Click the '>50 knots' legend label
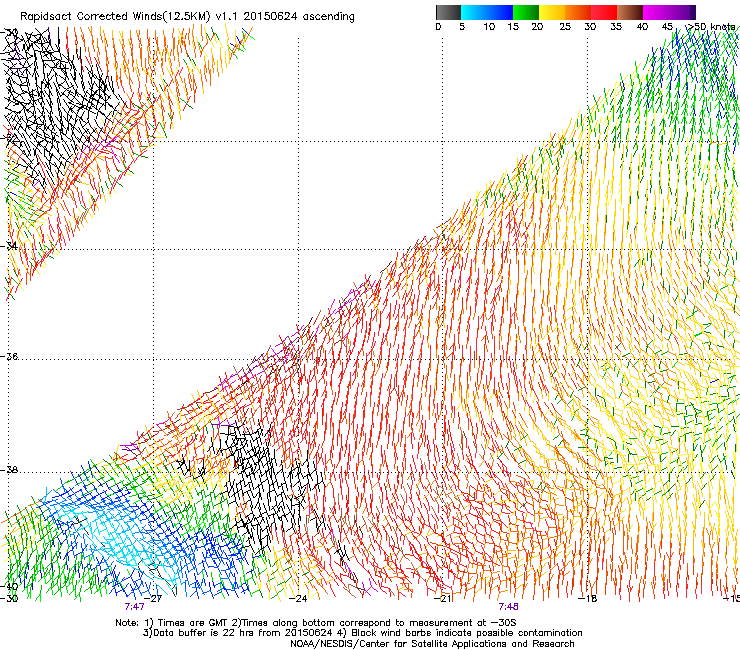Viewport: 740px width, 650px height. coord(712,26)
